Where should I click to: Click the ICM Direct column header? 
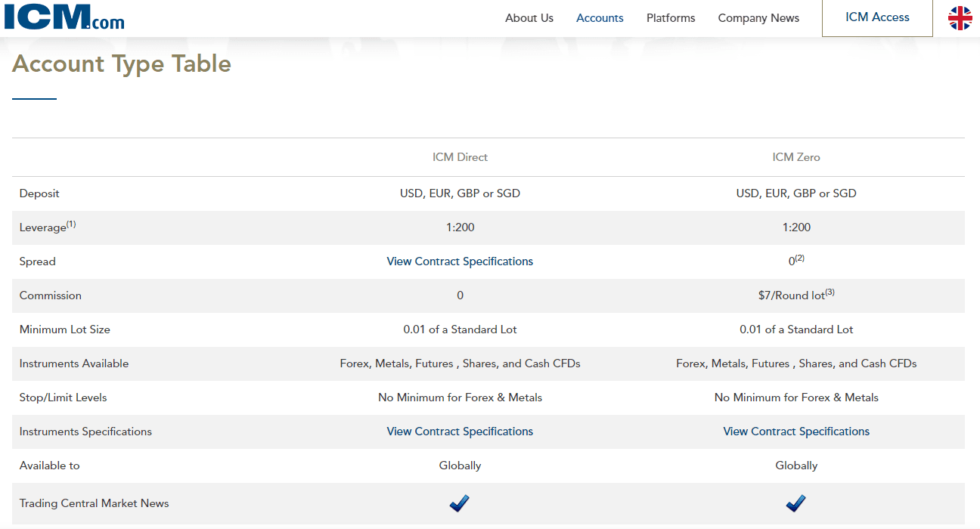(x=460, y=157)
